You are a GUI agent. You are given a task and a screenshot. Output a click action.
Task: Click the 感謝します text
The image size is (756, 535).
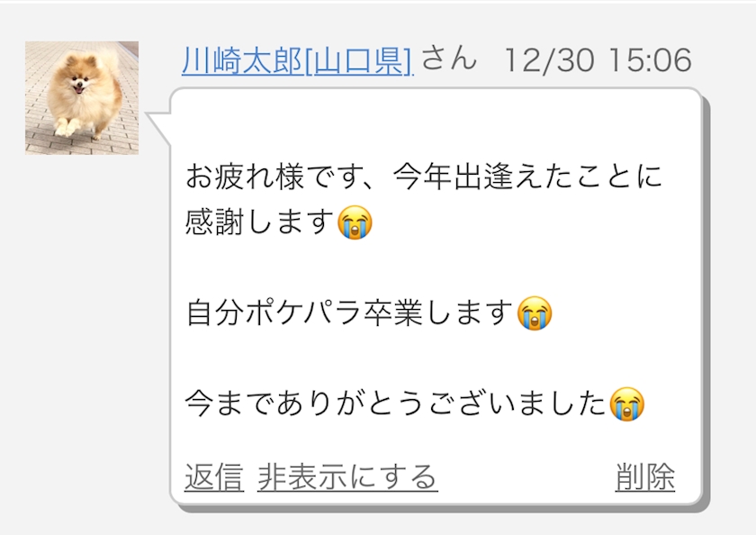pyautogui.click(x=260, y=222)
